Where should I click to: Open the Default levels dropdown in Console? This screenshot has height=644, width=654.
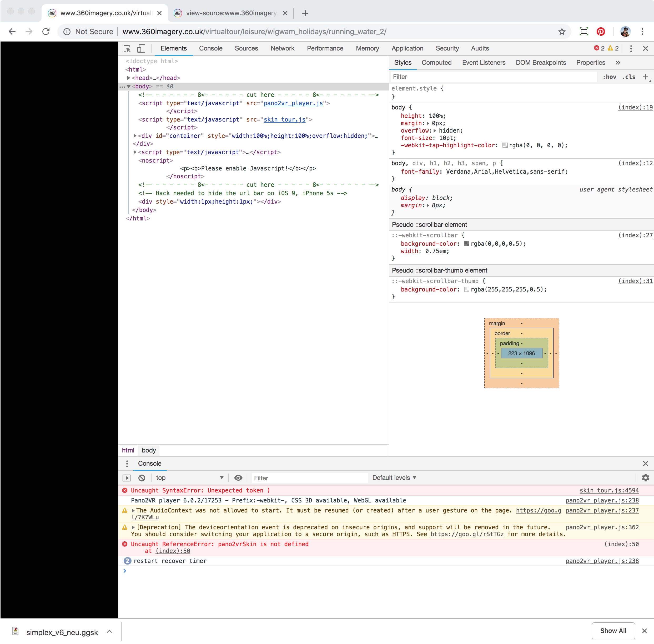(x=393, y=478)
